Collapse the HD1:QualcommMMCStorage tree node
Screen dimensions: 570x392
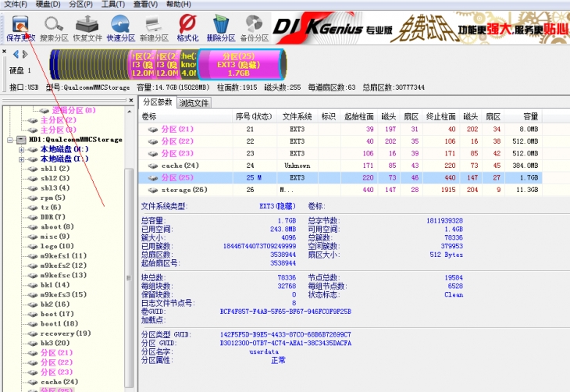pos(10,140)
